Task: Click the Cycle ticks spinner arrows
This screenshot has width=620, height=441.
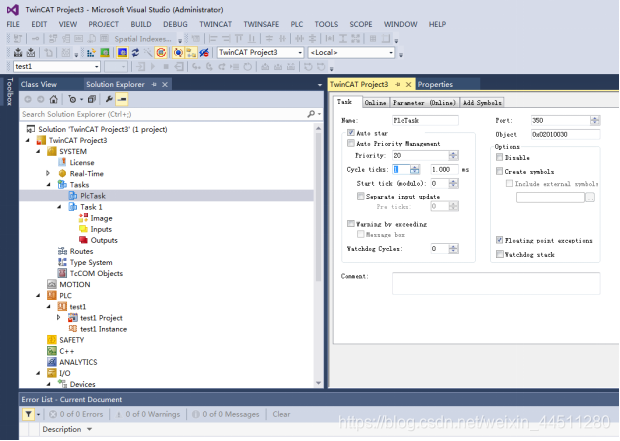Action: [414, 169]
